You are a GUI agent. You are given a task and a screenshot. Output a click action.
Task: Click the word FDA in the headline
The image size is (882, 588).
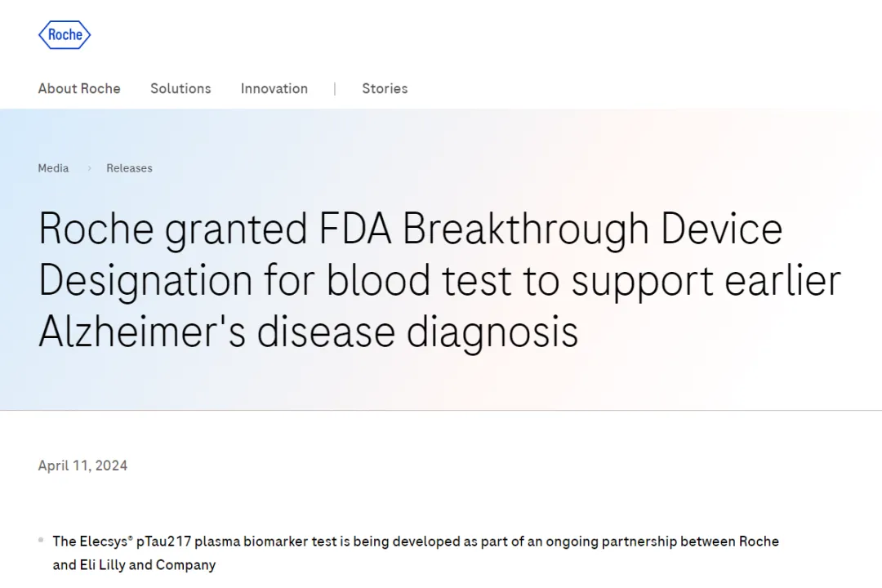[x=355, y=229]
